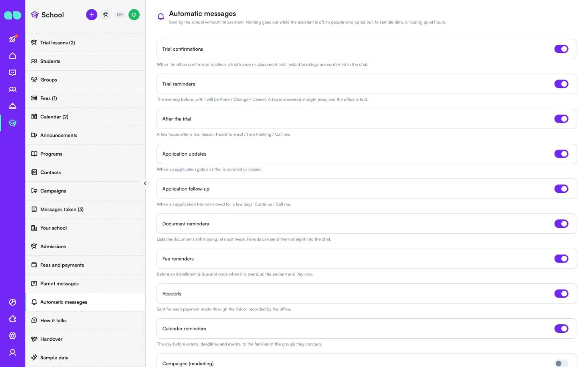Viewport: 588px width, 367px height.
Task: Click the Parent messages chat icon
Action: [x=34, y=284]
